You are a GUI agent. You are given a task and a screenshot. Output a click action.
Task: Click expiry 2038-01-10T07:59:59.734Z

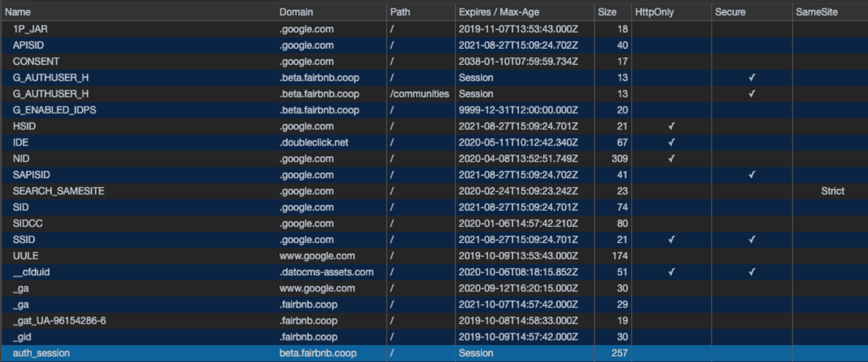(x=518, y=61)
